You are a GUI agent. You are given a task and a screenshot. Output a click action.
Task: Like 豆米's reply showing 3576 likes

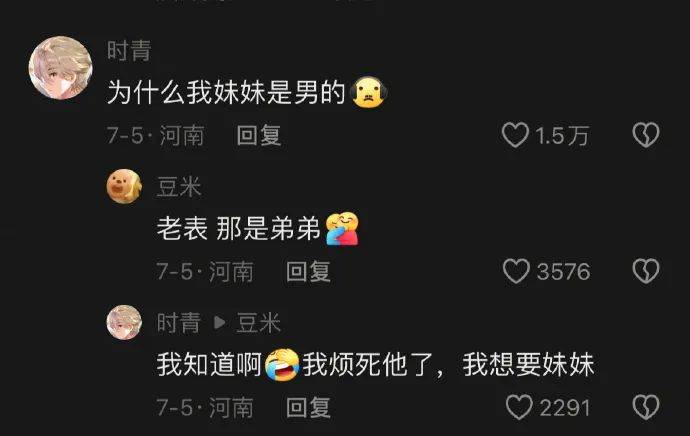[x=516, y=271]
